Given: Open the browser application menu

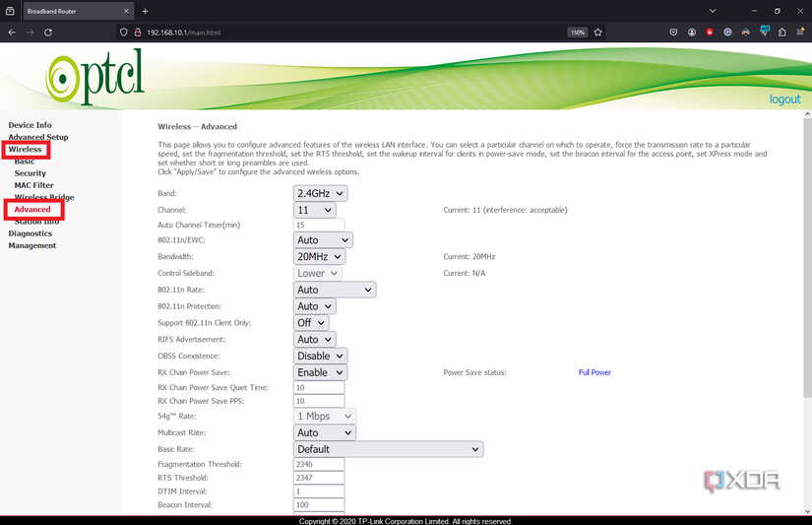Looking at the screenshot, I should pos(800,33).
